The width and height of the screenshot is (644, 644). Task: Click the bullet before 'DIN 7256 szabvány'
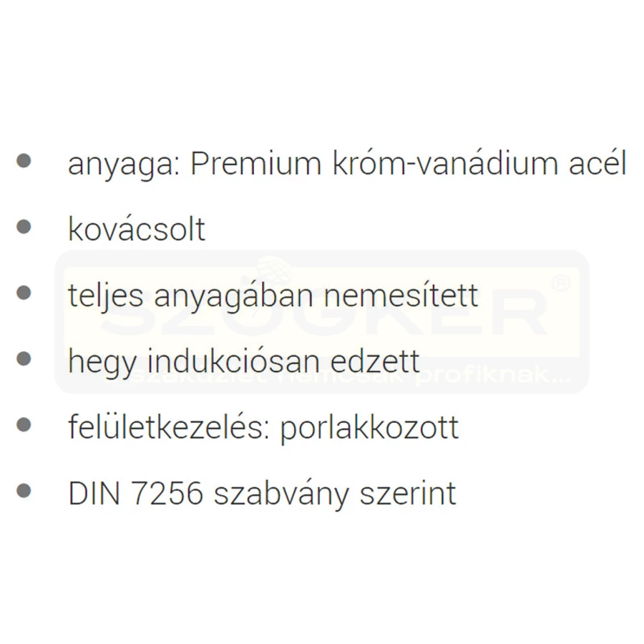(x=24, y=491)
